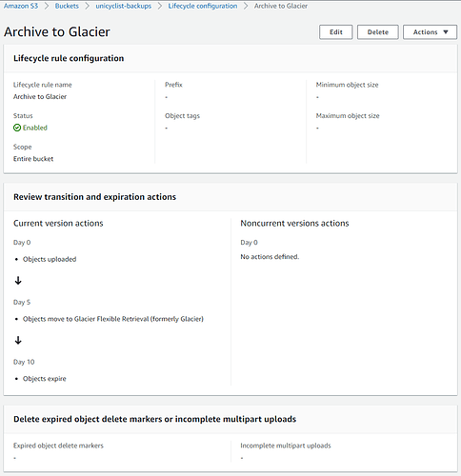This screenshot has height=476, width=461.
Task: Click the down arrow above Day 10
Action: [18, 340]
